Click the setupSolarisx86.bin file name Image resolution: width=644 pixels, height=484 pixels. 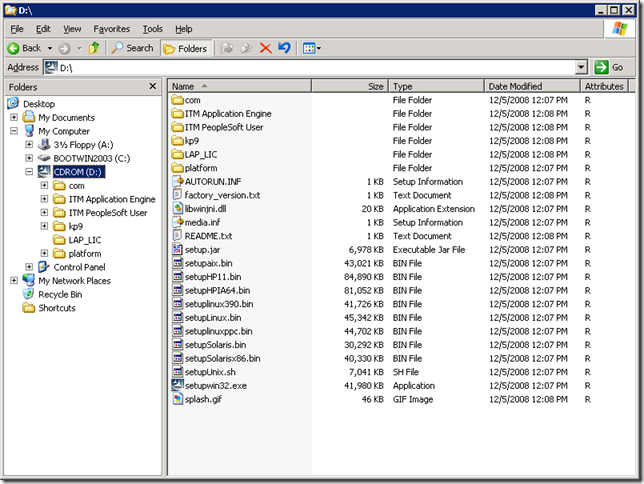(223, 358)
